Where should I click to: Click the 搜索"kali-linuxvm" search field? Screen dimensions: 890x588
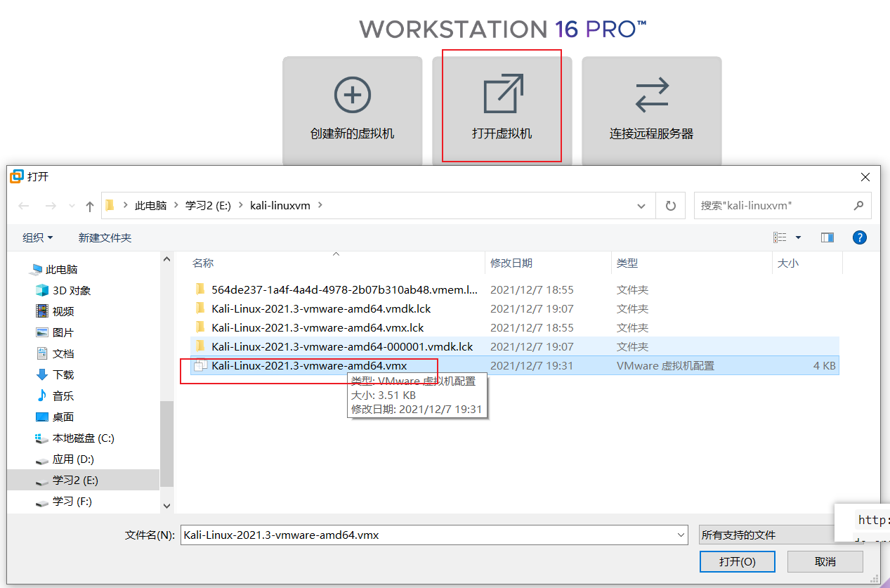(783, 206)
